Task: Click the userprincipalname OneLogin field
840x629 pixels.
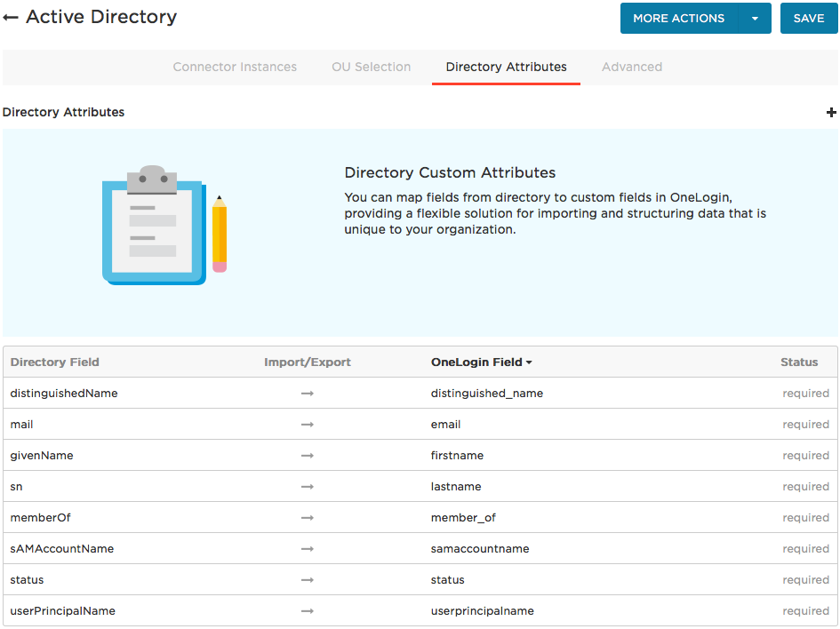Action: point(482,611)
